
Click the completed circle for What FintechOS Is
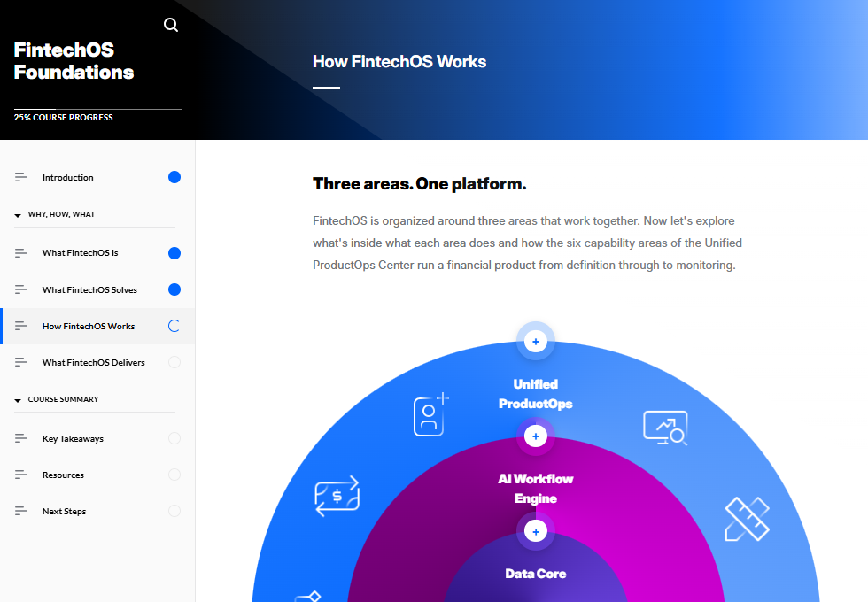point(174,253)
